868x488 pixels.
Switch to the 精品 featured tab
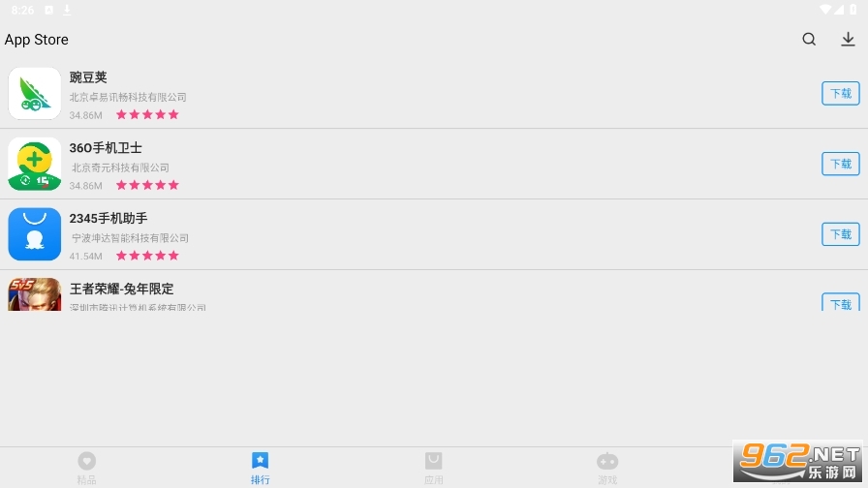pyautogui.click(x=86, y=468)
